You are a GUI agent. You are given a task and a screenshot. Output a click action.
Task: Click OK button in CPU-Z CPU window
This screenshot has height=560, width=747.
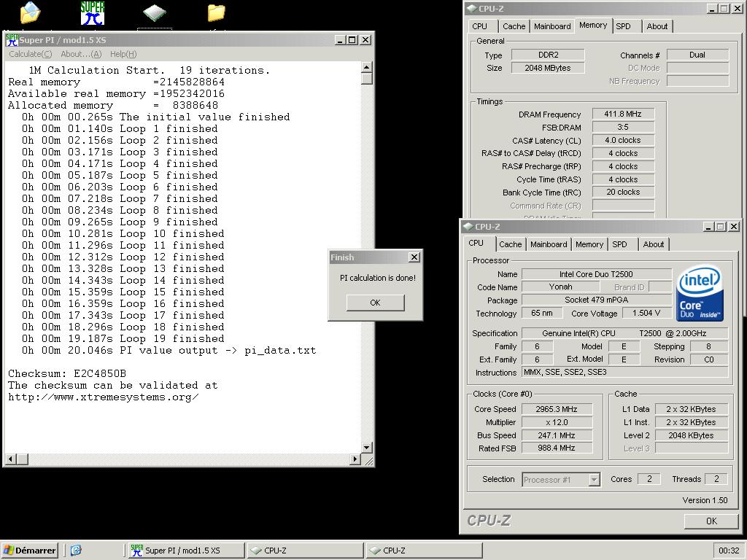(x=711, y=521)
